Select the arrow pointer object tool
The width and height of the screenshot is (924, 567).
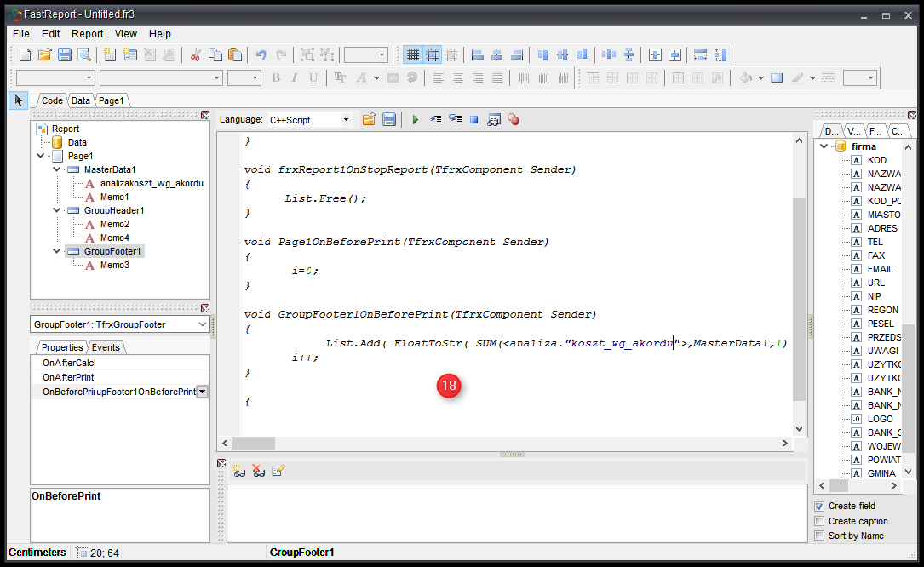pos(19,100)
